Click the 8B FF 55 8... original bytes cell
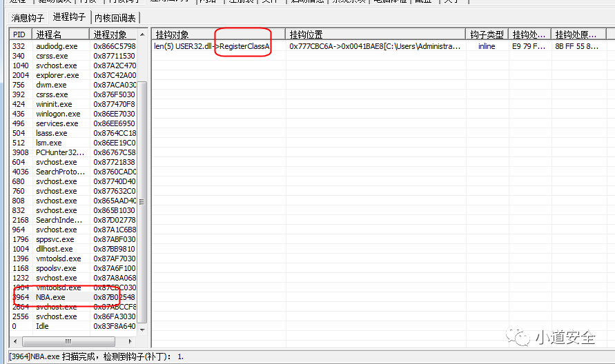 [577, 46]
